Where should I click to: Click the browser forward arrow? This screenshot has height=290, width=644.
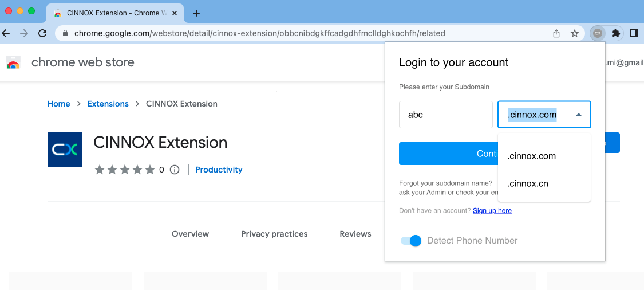[24, 33]
